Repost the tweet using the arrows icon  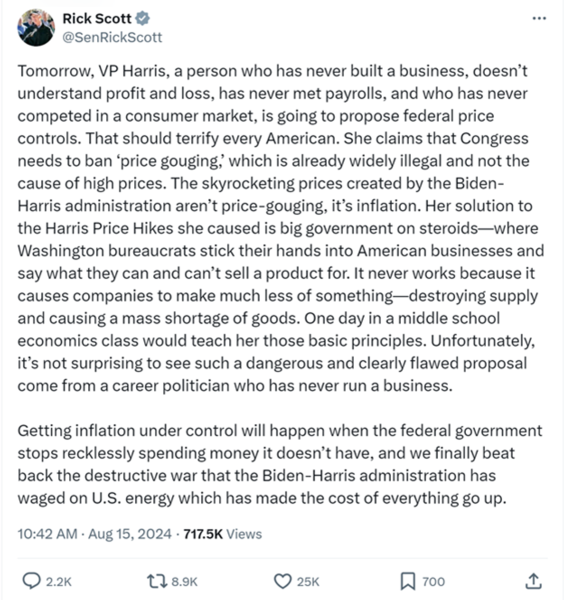[157, 581]
